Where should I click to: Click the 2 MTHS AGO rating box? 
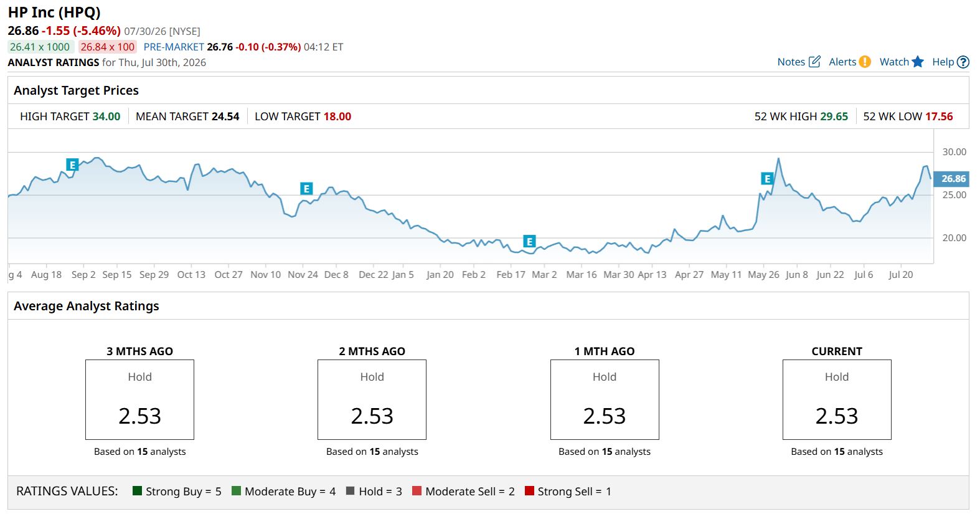click(372, 400)
